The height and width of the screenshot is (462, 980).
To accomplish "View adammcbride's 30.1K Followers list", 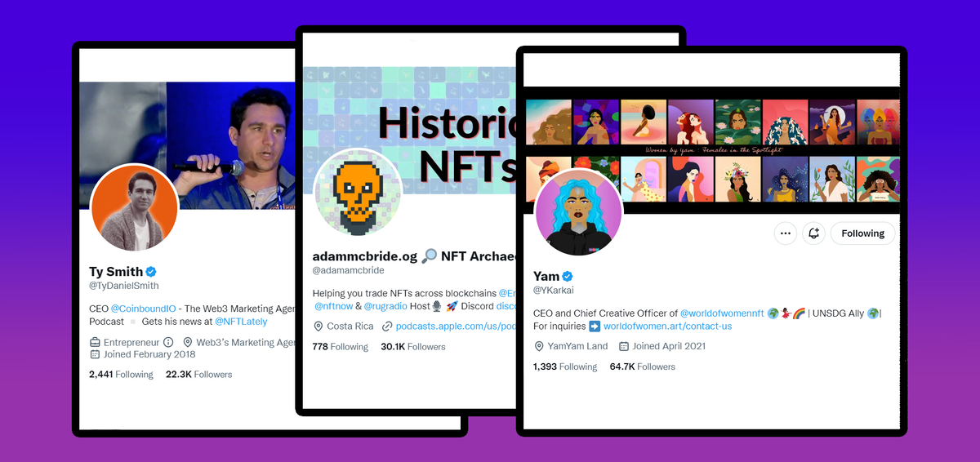I will click(413, 347).
